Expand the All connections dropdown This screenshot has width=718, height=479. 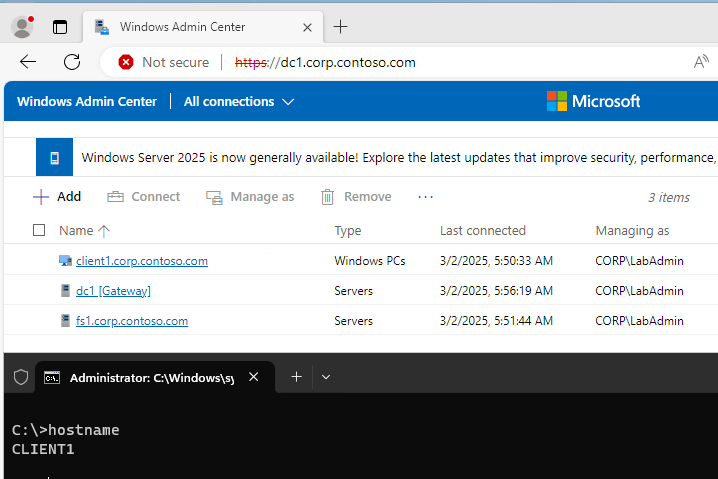click(x=239, y=101)
